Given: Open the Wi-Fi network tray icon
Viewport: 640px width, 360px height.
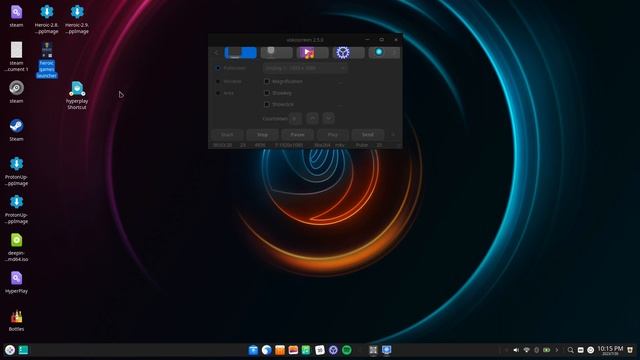Looking at the screenshot, I should [527, 350].
